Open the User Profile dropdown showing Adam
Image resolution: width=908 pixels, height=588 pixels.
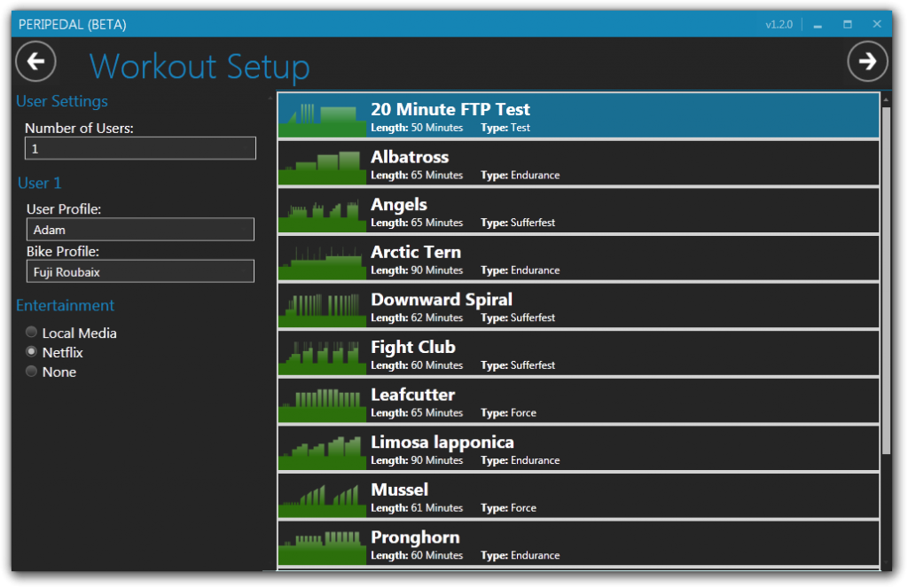(x=140, y=230)
